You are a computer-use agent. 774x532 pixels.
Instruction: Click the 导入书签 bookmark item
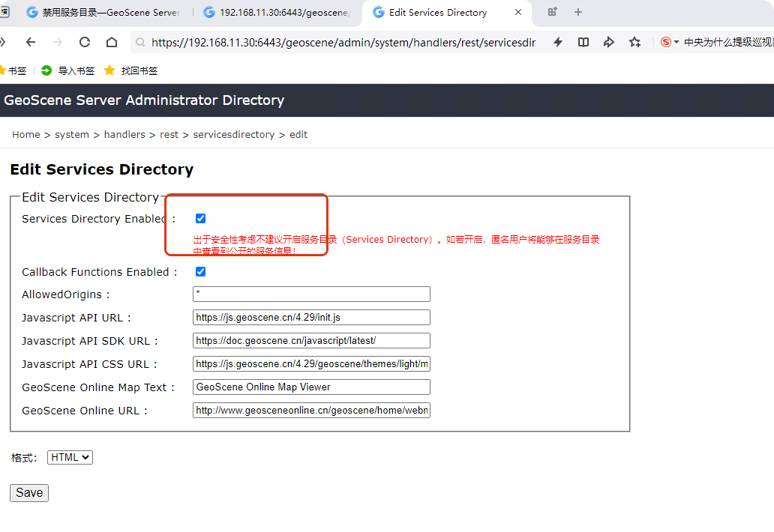coord(68,71)
